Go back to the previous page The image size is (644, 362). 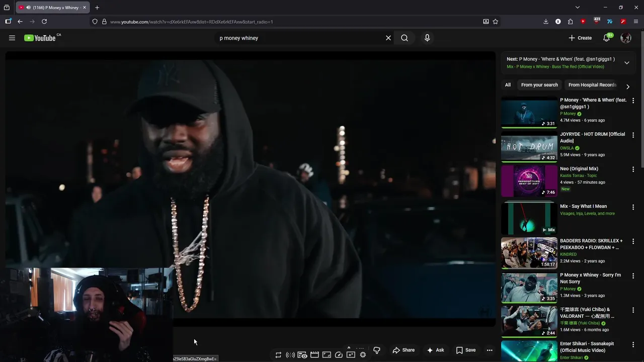click(x=20, y=22)
